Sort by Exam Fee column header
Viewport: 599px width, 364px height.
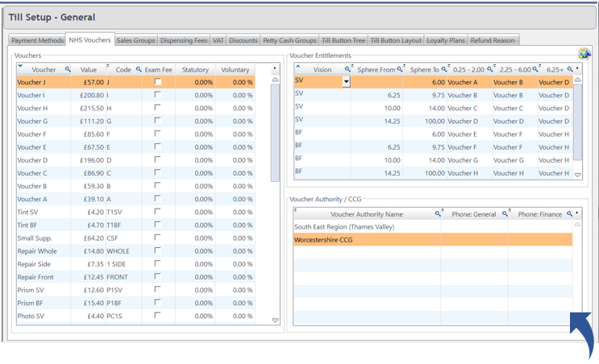tap(158, 70)
